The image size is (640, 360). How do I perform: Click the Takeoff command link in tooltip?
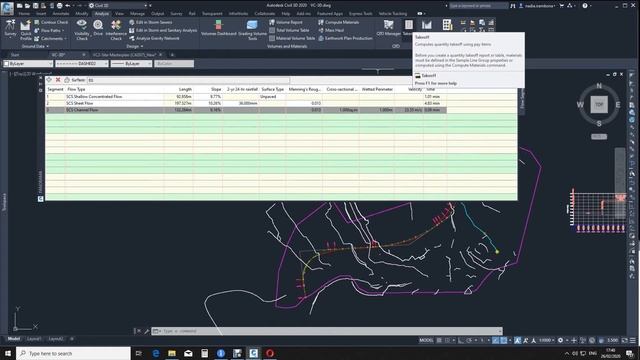coord(428,76)
